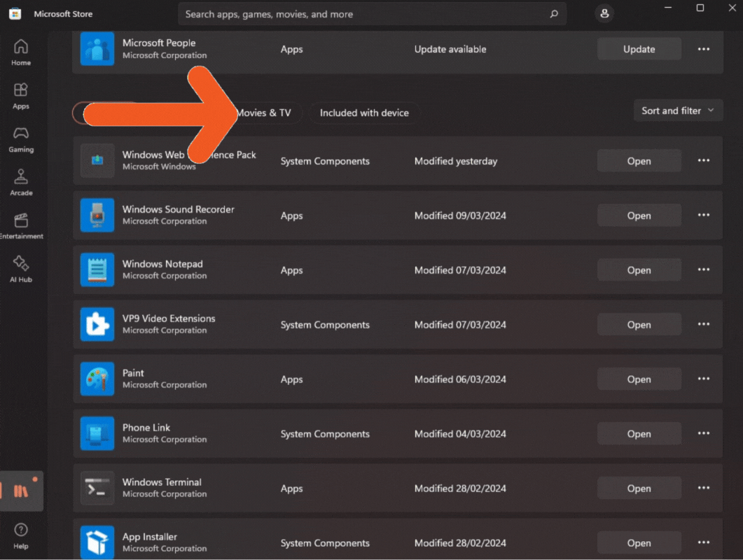Screen dimensions: 743x560
Task: Select the Included with device filter
Action: [364, 113]
